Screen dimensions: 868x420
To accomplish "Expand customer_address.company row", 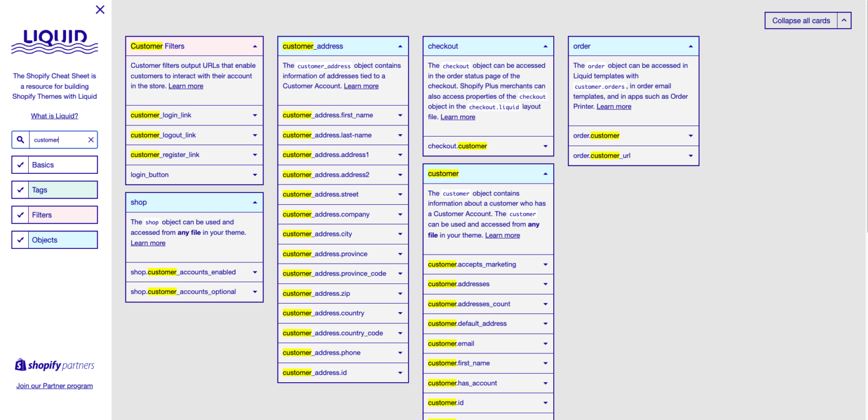I will (343, 215).
